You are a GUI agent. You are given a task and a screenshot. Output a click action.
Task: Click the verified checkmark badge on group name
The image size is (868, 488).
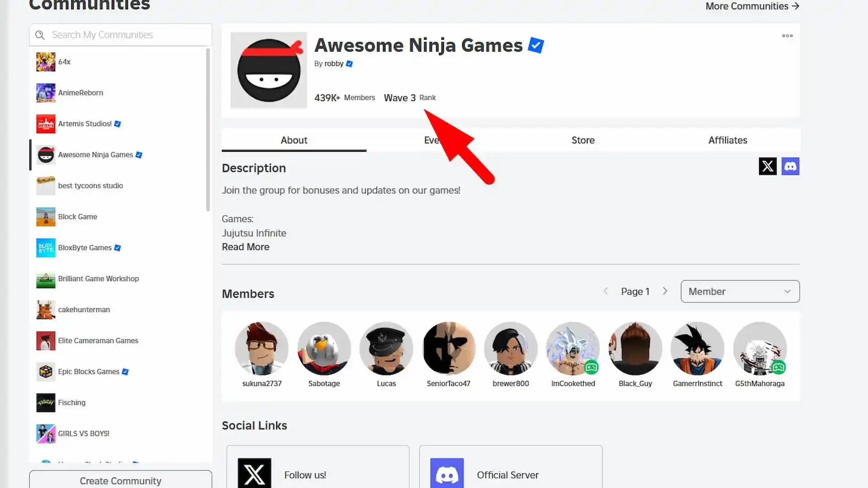click(x=535, y=45)
